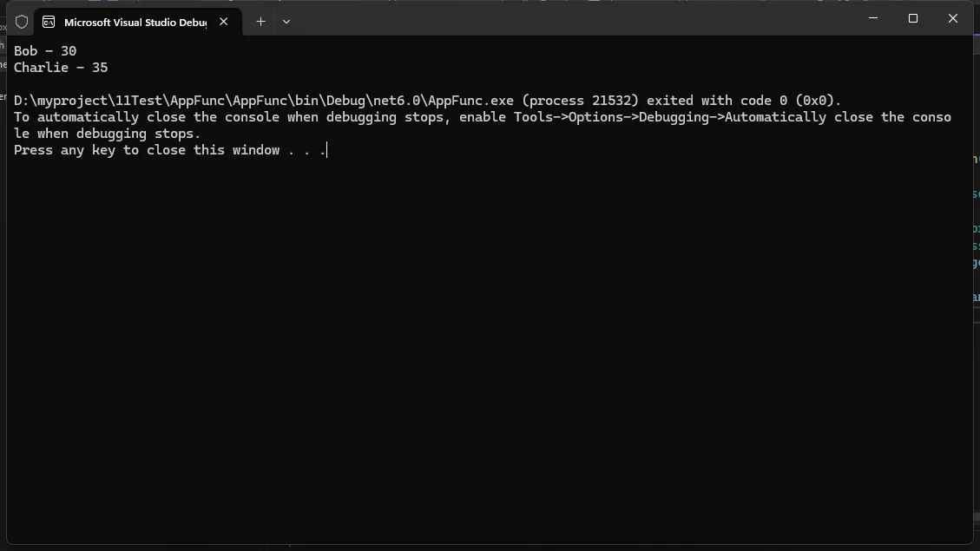
Task: Click the "Charlie - 35" output line
Action: [x=61, y=68]
